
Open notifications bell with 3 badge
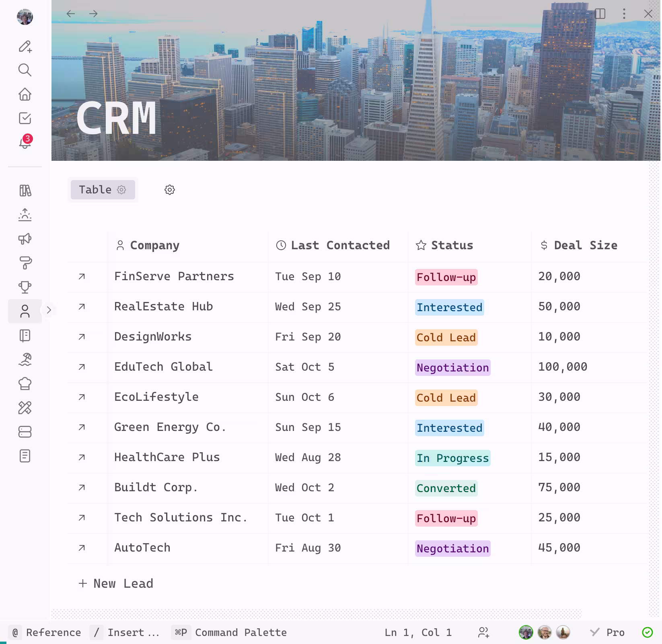[25, 142]
